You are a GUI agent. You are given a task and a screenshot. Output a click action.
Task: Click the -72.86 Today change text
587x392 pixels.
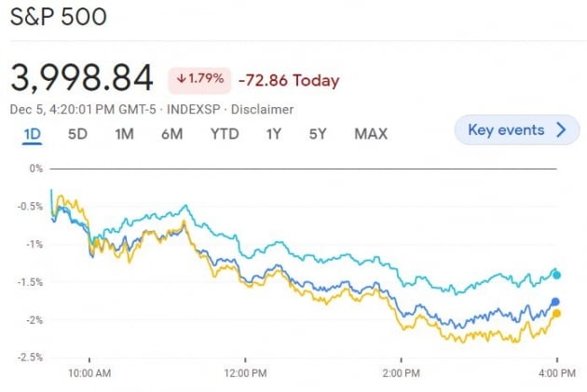pos(289,80)
